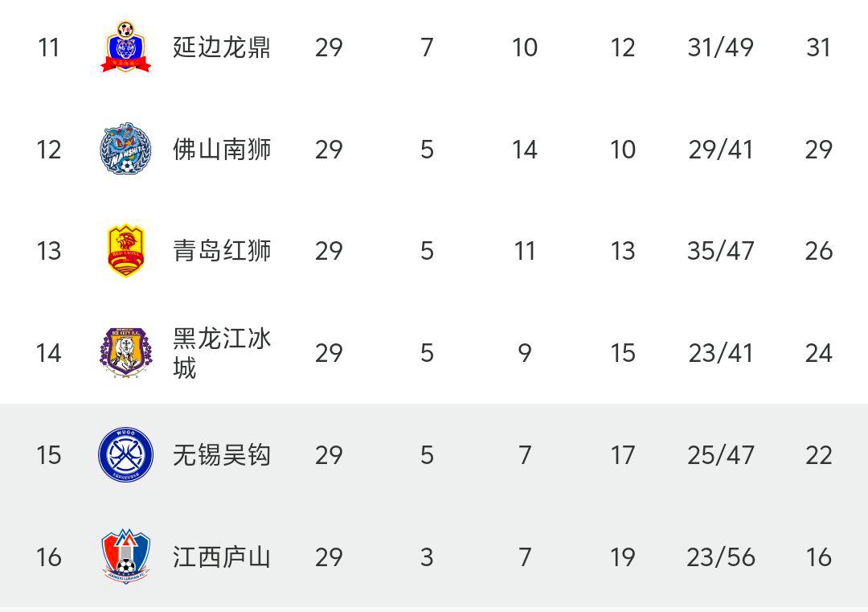Tap goals 23/56 for 江西庐山
868x612 pixels.
click(x=720, y=557)
